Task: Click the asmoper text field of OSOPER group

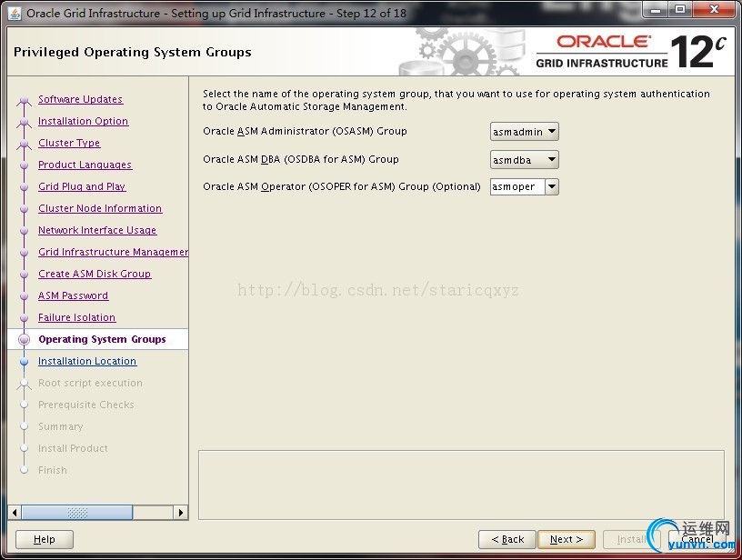Action: point(517,187)
